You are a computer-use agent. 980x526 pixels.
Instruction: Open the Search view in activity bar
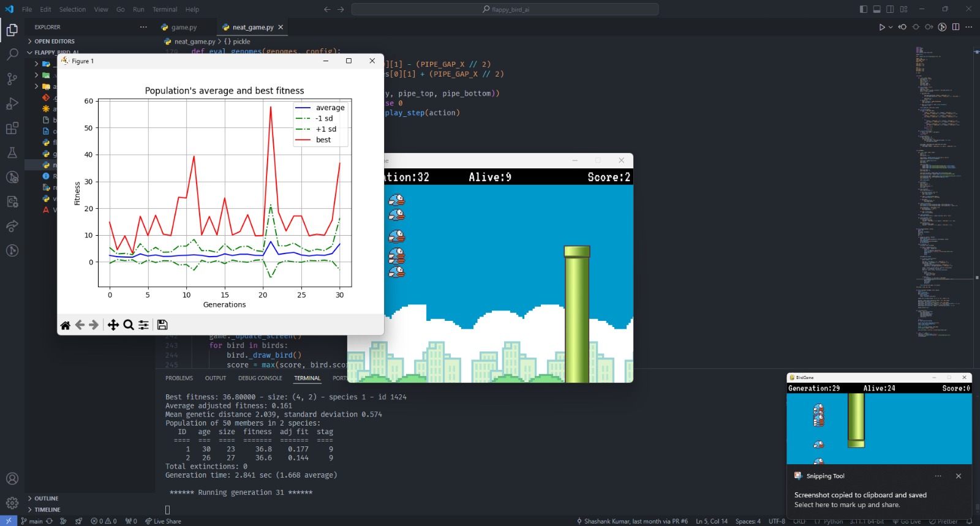point(12,54)
